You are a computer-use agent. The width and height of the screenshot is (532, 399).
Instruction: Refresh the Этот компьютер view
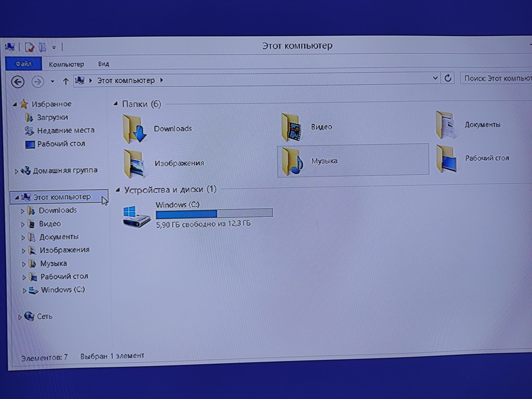click(x=448, y=78)
